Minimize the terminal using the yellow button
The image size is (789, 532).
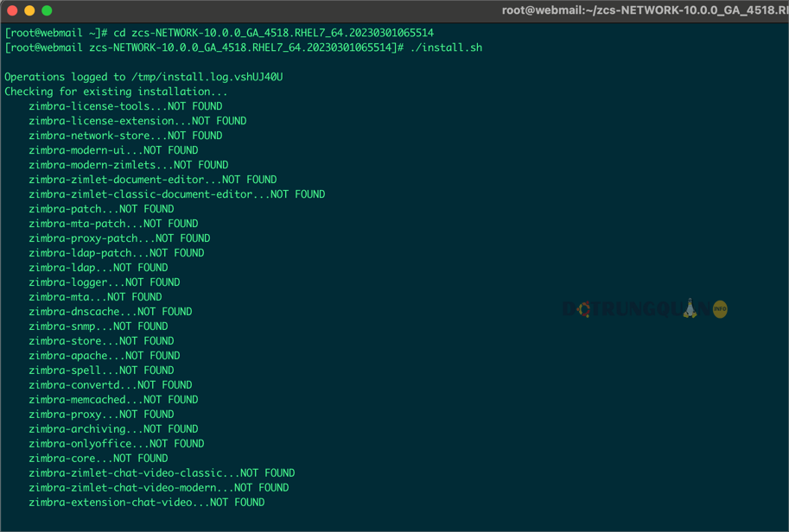pyautogui.click(x=29, y=10)
